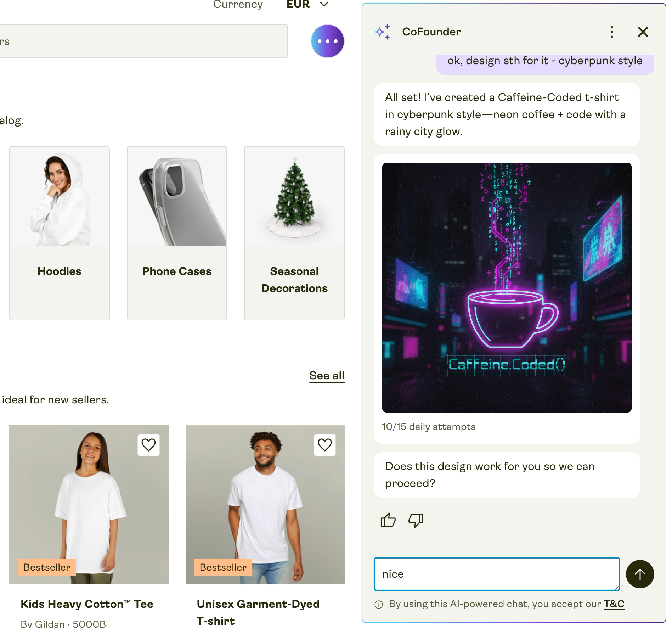The width and height of the screenshot is (672, 628).
Task: Open the T&C link
Action: [614, 604]
